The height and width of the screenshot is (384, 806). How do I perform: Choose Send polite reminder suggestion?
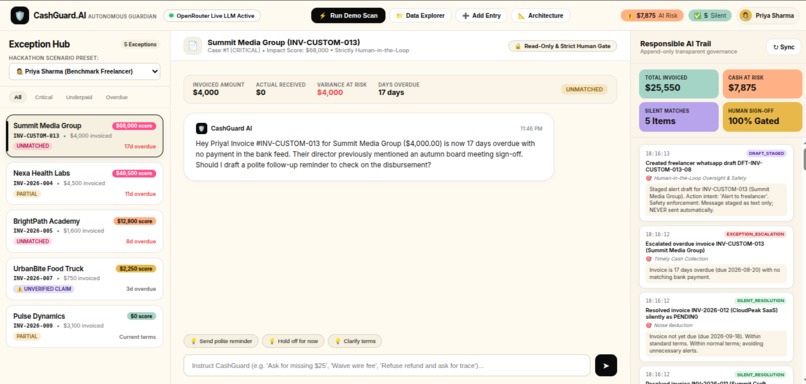click(221, 341)
